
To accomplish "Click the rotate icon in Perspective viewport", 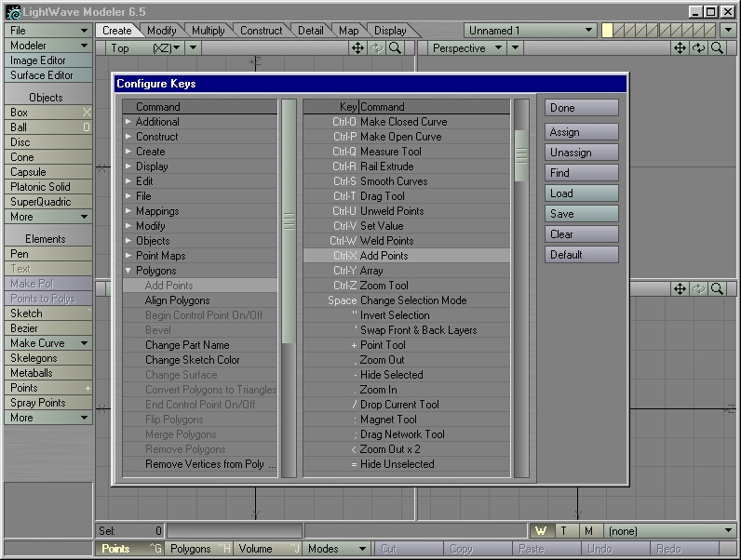I will coord(698,47).
